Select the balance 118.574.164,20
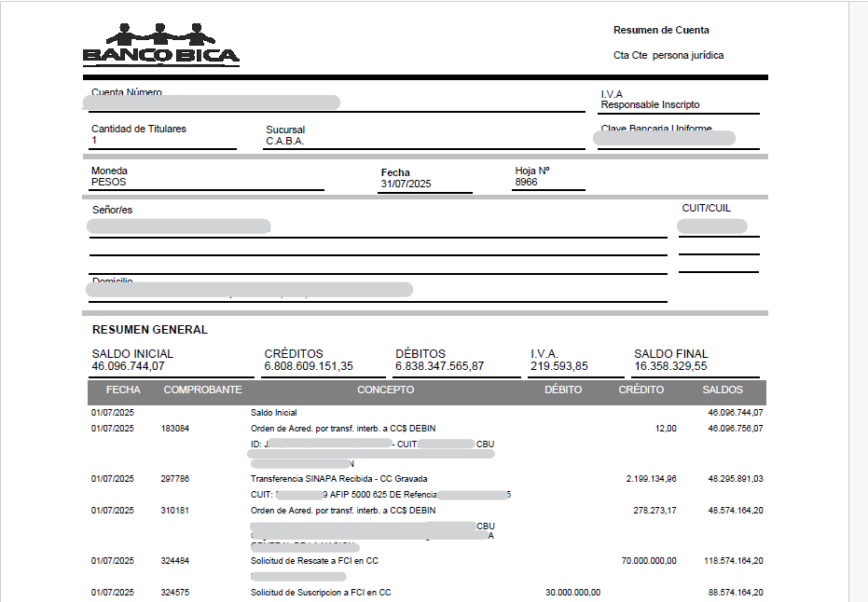The width and height of the screenshot is (868, 602). pos(734,561)
